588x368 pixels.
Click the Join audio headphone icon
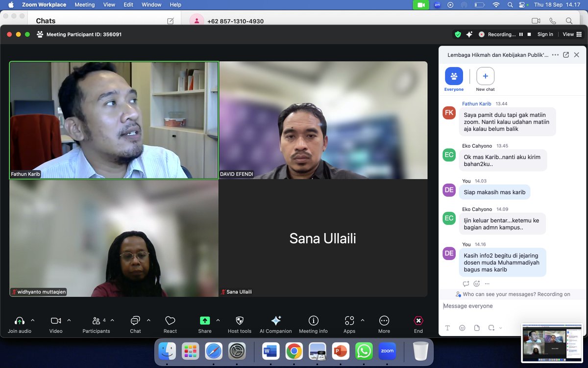20,320
